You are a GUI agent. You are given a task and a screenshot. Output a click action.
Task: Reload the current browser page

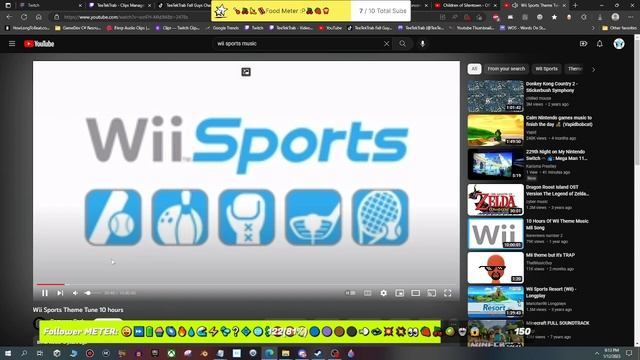(24, 17)
